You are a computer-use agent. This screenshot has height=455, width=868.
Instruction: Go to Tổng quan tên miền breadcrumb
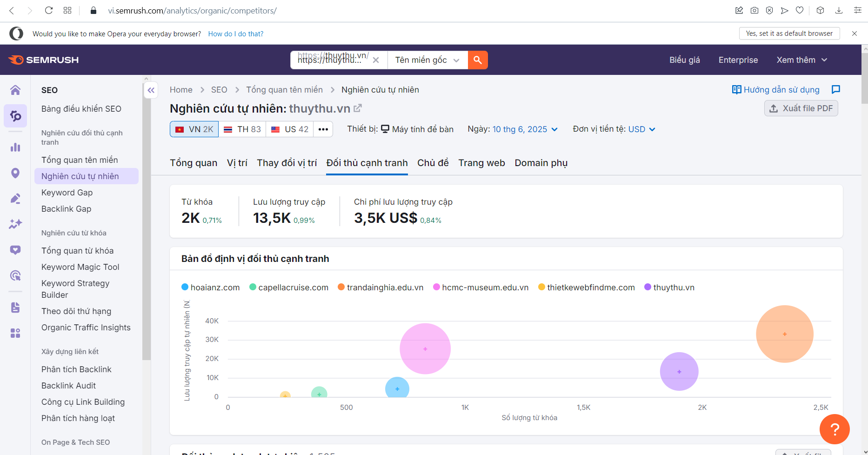click(x=284, y=90)
